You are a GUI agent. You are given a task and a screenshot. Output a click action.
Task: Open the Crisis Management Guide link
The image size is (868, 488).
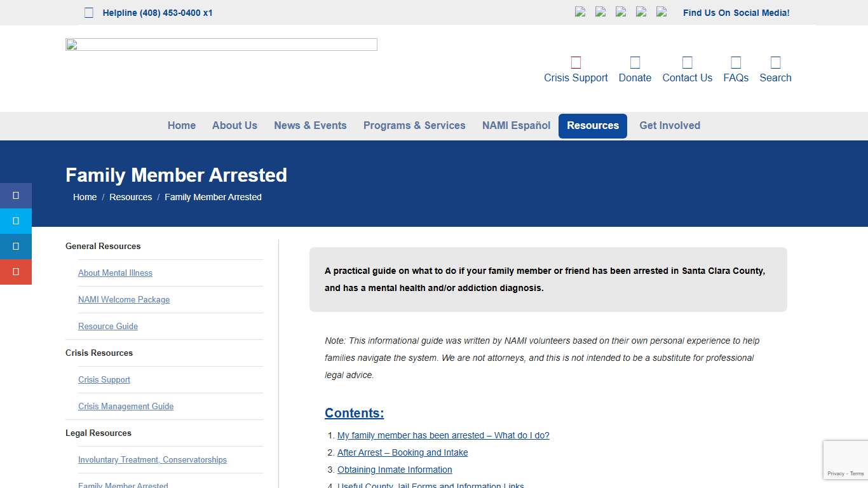[125, 406]
